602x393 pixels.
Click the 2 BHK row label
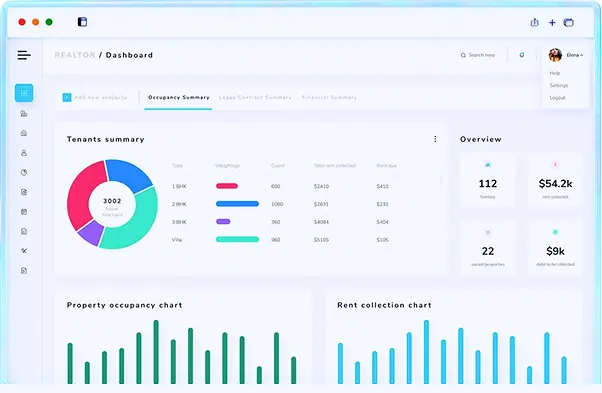point(179,204)
